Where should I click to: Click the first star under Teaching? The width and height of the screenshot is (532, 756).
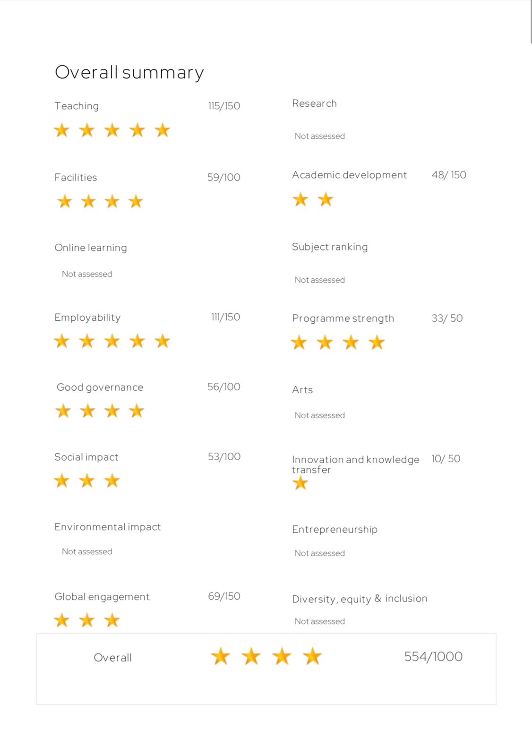tap(62, 130)
